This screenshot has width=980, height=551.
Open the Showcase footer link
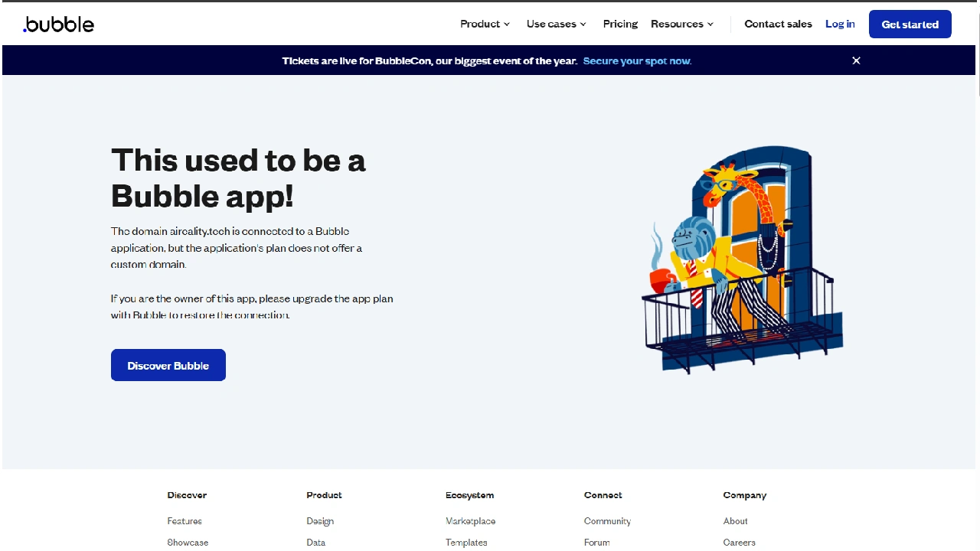coord(188,542)
